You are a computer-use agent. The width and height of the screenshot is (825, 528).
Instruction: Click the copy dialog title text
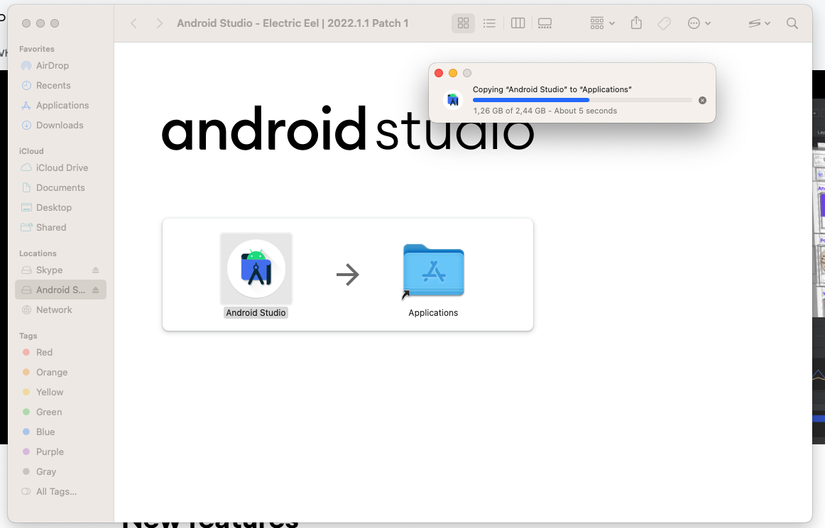[x=552, y=89]
